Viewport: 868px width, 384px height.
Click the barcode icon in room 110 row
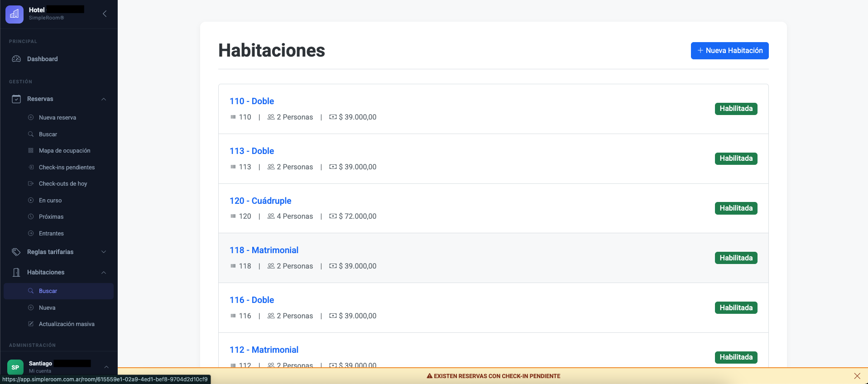(233, 117)
